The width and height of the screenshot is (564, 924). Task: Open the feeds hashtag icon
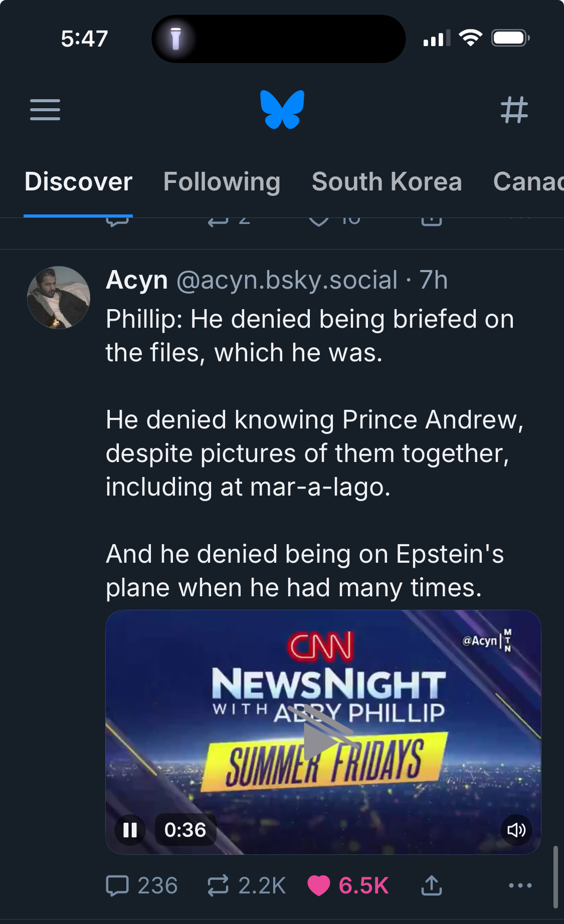click(x=514, y=110)
